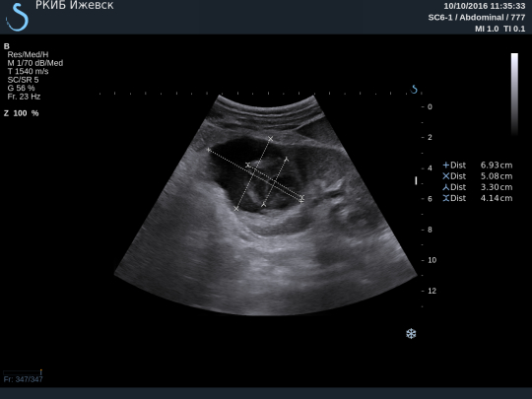This screenshot has width=532, height=399.
Task: Click the cine frame progress bar
Action: pyautogui.click(x=23, y=372)
